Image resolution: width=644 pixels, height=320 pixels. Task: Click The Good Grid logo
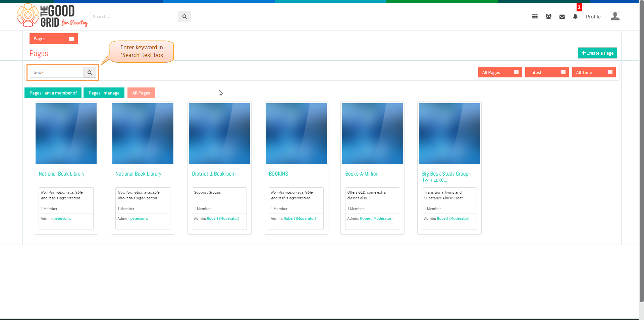(52, 15)
